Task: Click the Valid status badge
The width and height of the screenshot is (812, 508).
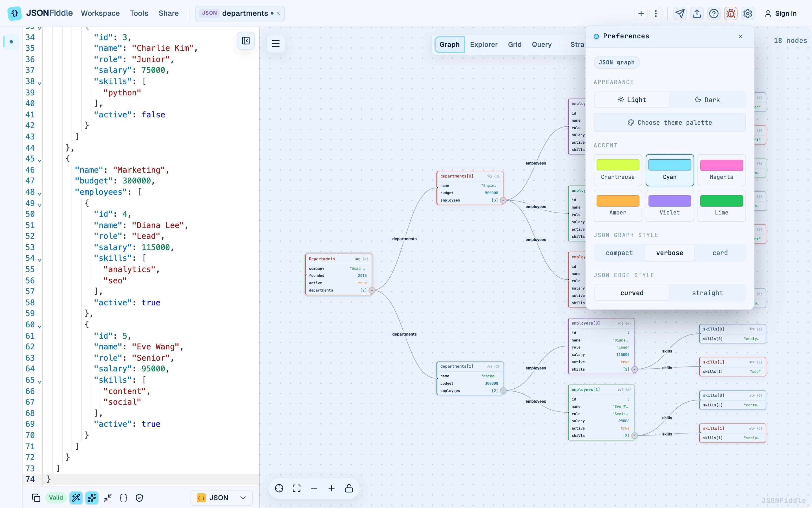Action: [56, 498]
